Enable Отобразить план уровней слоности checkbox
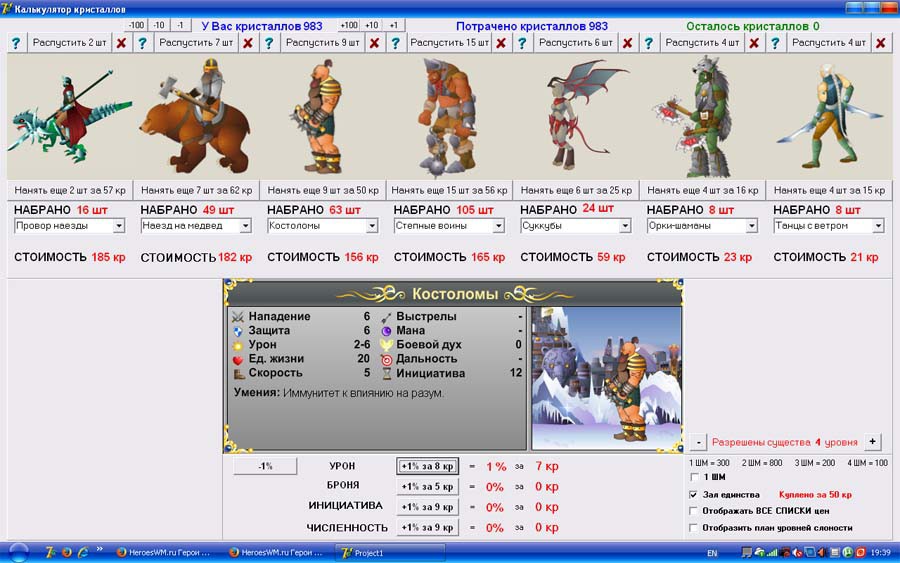The width and height of the screenshot is (900, 563). [x=694, y=527]
